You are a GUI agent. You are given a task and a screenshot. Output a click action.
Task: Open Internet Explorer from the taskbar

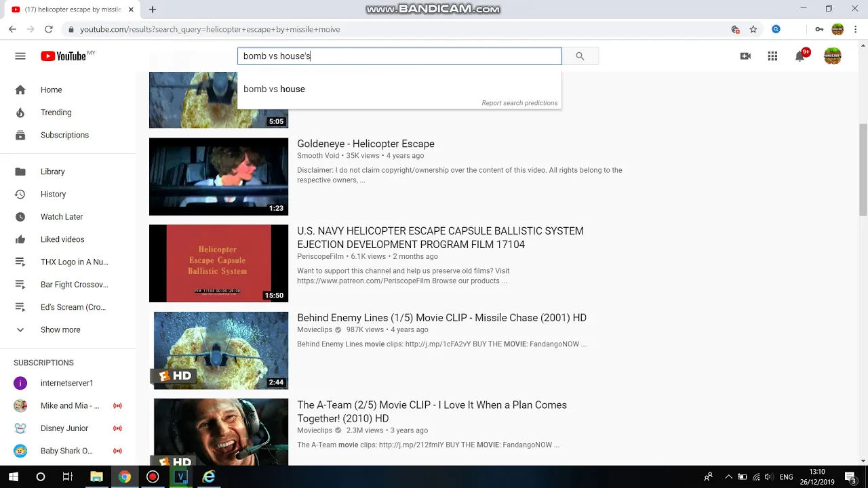pos(209,477)
